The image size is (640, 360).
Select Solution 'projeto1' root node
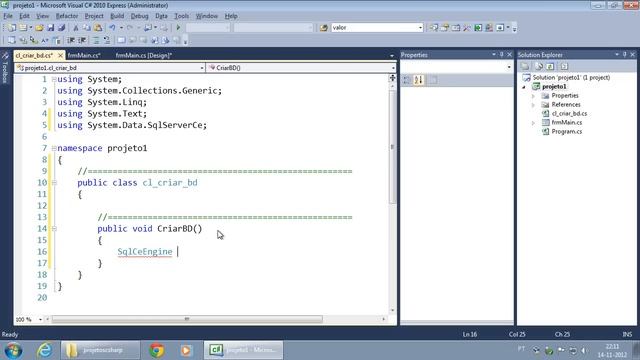pyautogui.click(x=571, y=78)
